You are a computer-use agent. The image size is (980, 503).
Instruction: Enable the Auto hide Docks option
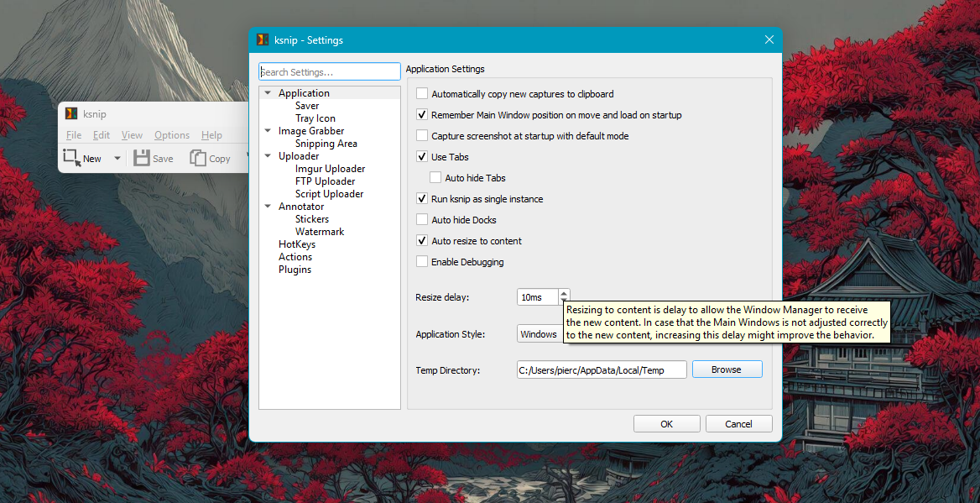coord(422,219)
